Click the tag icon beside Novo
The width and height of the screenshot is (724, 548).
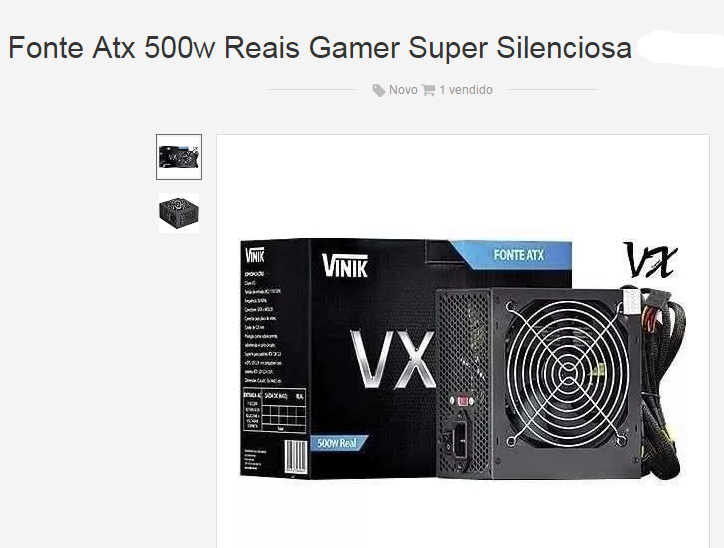click(x=379, y=90)
